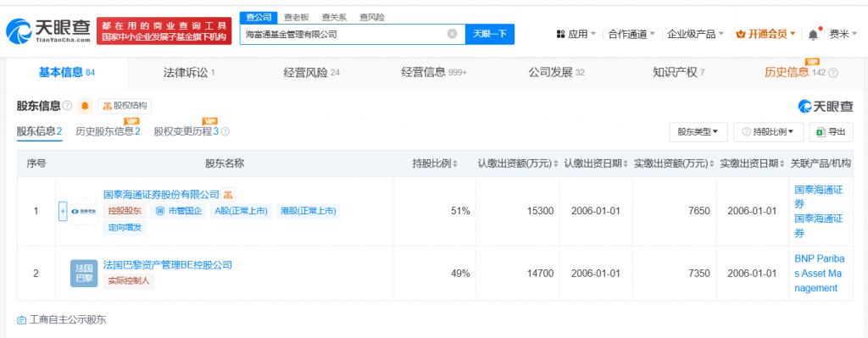
Task: Open the notifications bell icon
Action: [813, 34]
